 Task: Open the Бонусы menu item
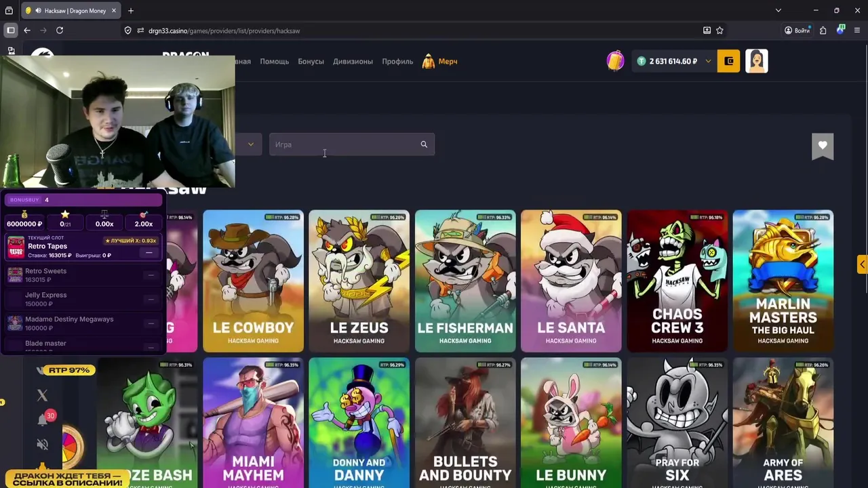click(311, 61)
